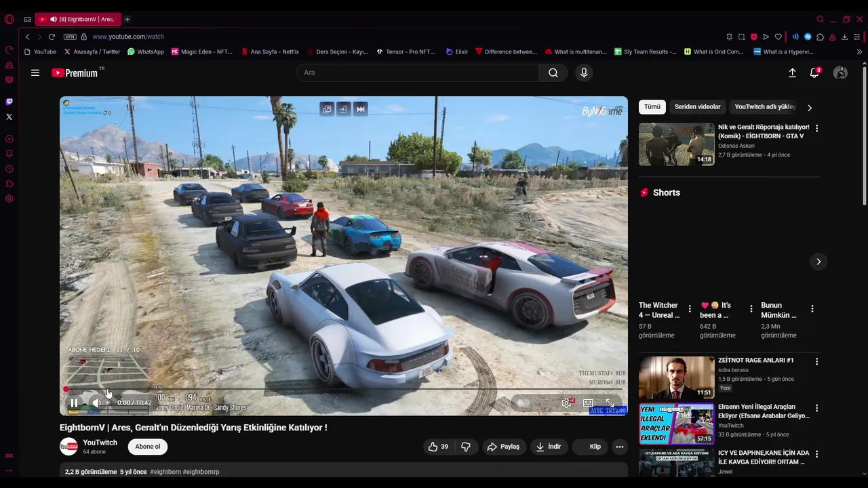Click the İndir download button

(x=548, y=447)
